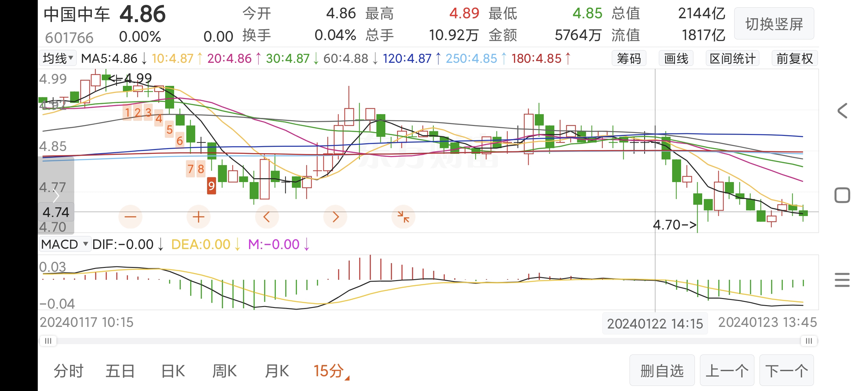Switch to the 分时 tab
Image resolution: width=868 pixels, height=391 pixels.
[68, 371]
